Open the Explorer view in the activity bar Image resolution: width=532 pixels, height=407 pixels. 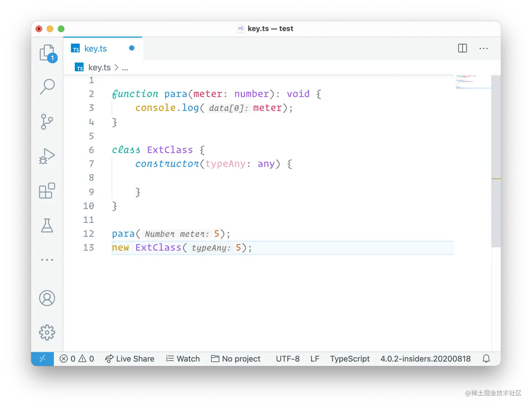click(47, 53)
